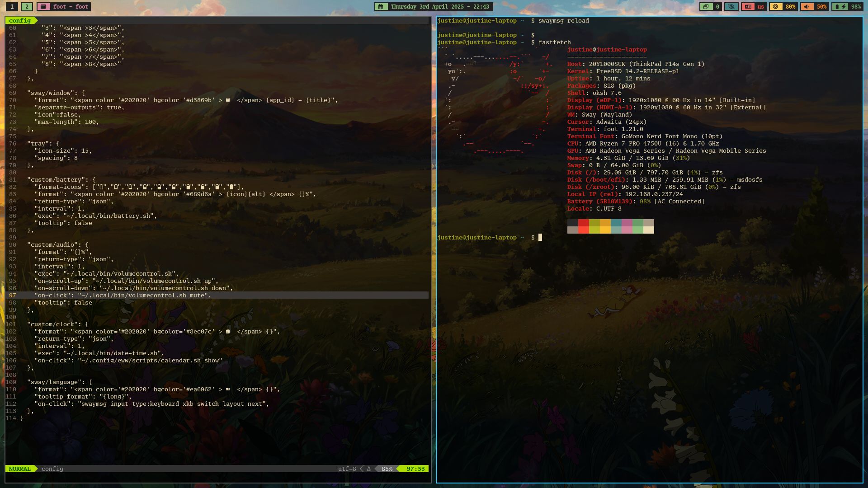Click the 'swaymsg reload' command in the terminal
868x488 pixels.
pos(564,20)
